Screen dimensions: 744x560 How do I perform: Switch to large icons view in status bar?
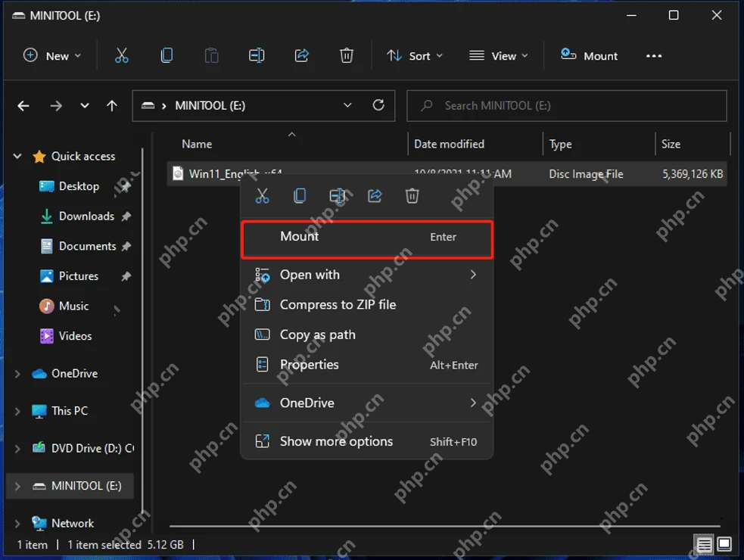point(724,544)
